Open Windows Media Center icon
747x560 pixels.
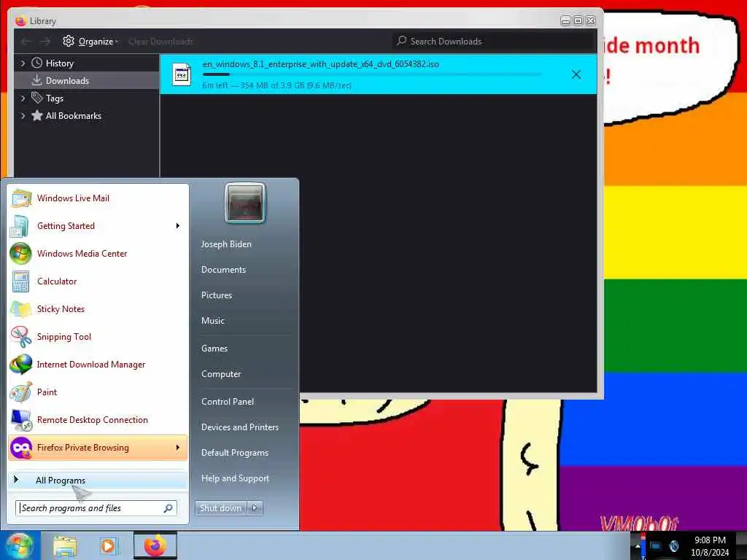(x=20, y=253)
